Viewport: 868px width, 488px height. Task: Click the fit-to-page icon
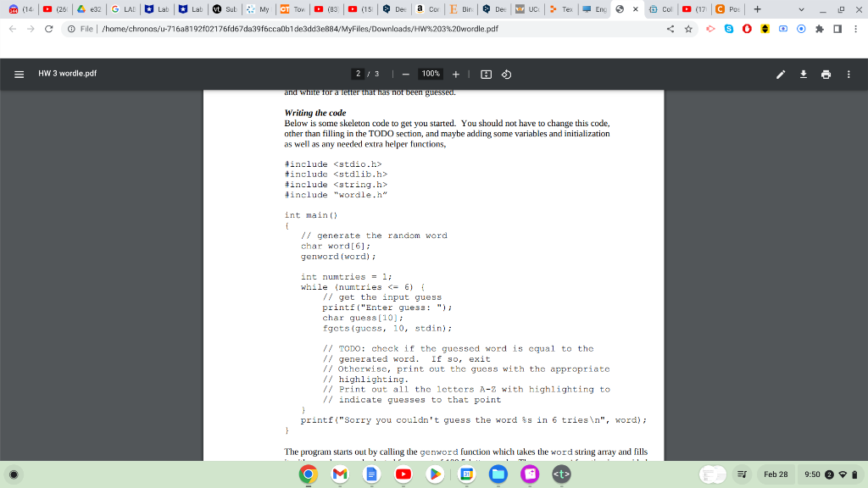[484, 74]
